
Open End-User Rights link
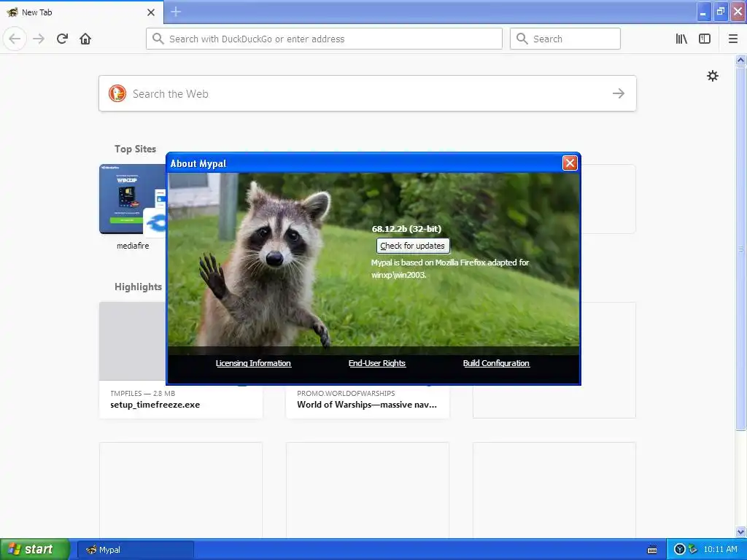(377, 363)
